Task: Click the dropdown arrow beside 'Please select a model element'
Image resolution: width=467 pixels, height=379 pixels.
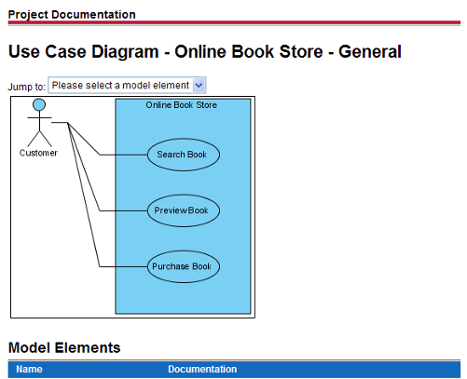Action: coord(199,85)
